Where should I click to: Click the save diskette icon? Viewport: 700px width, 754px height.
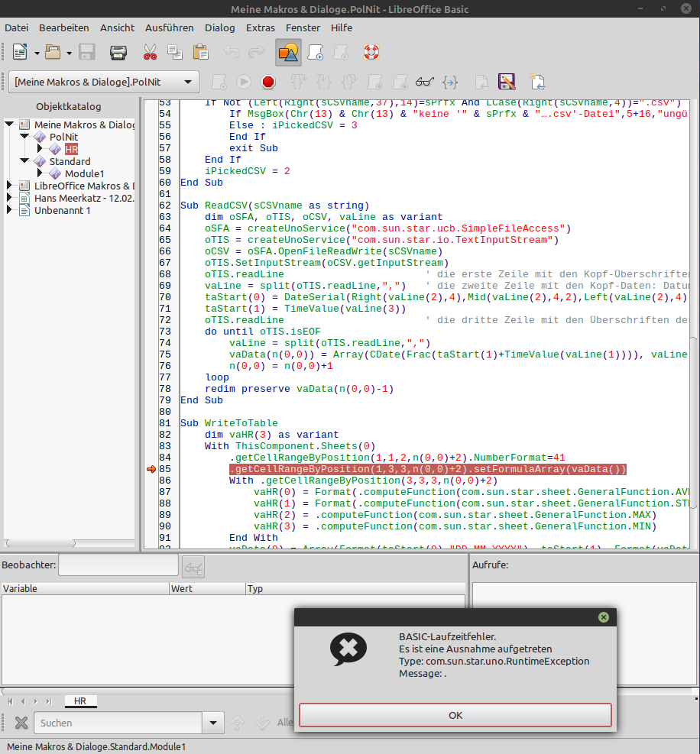[87, 52]
